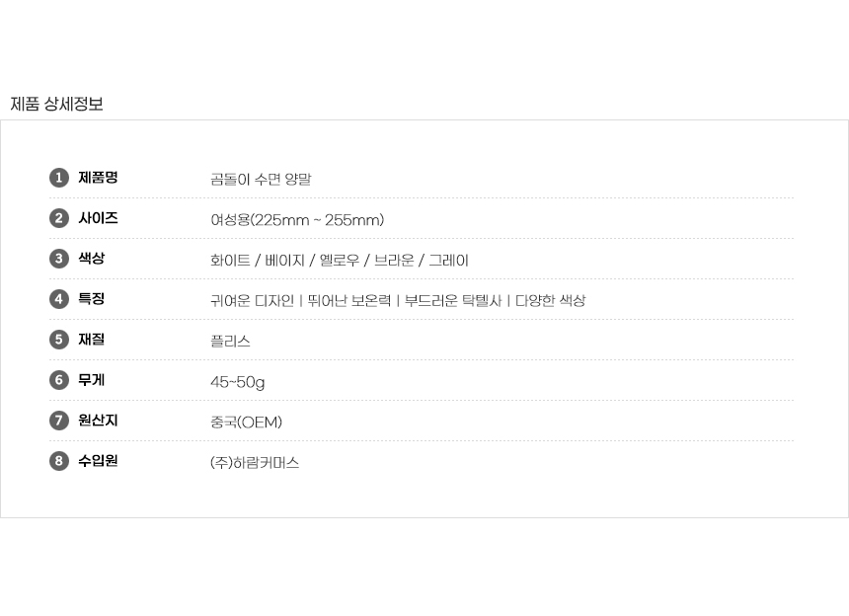Click the number 7 circle icon
849x616 pixels.
coord(59,421)
